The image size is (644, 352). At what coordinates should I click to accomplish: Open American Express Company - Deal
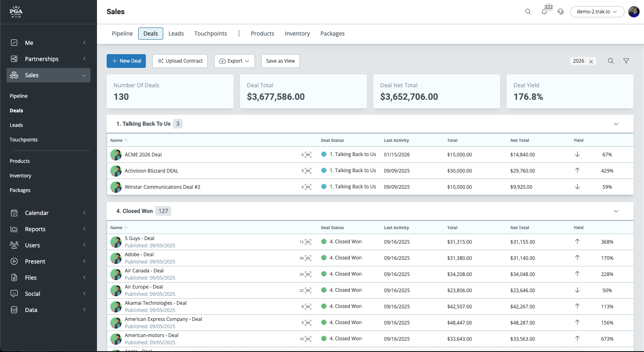click(x=163, y=319)
